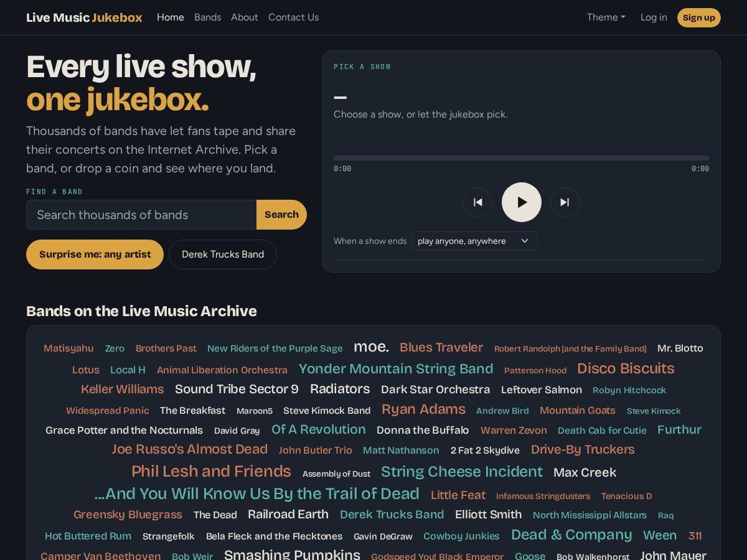
Task: Skip to previous track icon
Action: (477, 202)
